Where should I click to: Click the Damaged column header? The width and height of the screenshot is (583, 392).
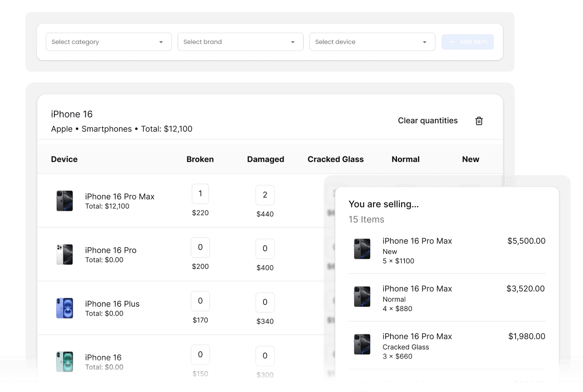pyautogui.click(x=266, y=159)
